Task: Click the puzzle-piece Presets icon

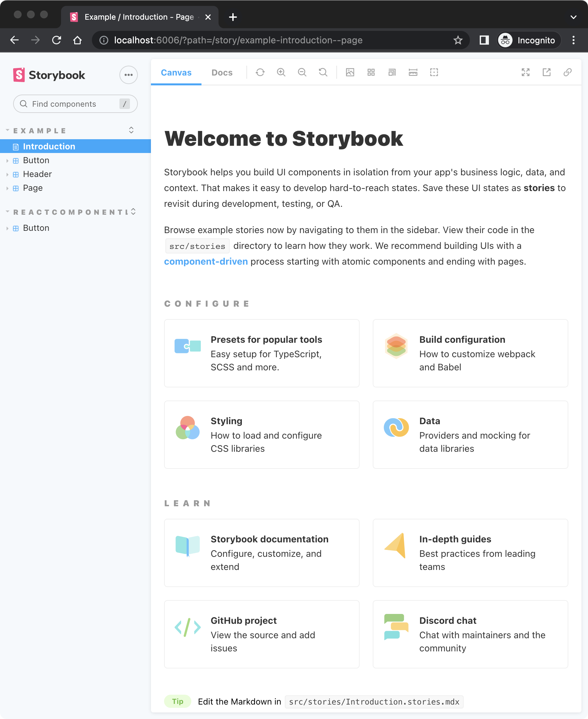Action: tap(188, 346)
